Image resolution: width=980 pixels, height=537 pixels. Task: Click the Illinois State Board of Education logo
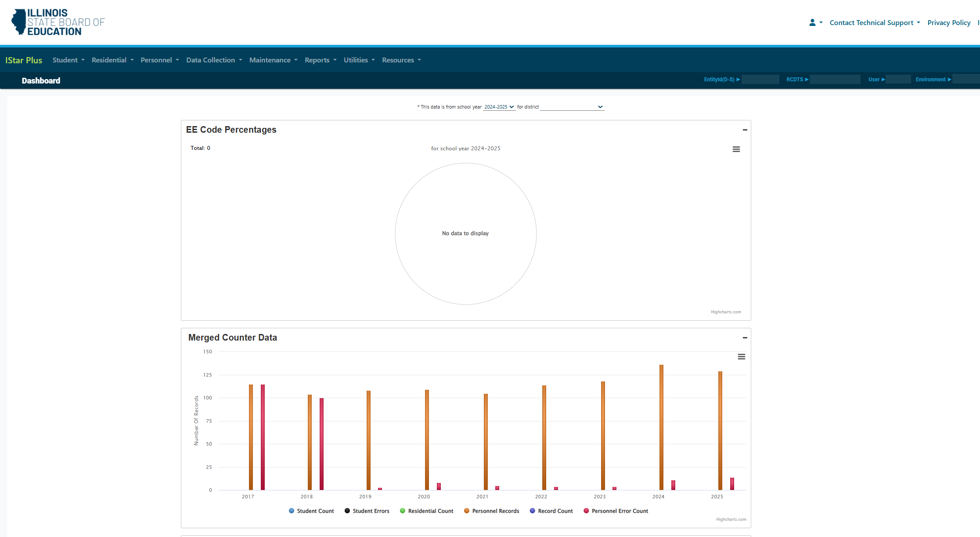tap(58, 22)
